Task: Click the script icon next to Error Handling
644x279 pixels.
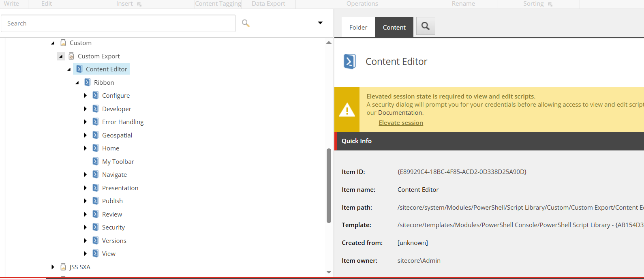Action: 95,122
